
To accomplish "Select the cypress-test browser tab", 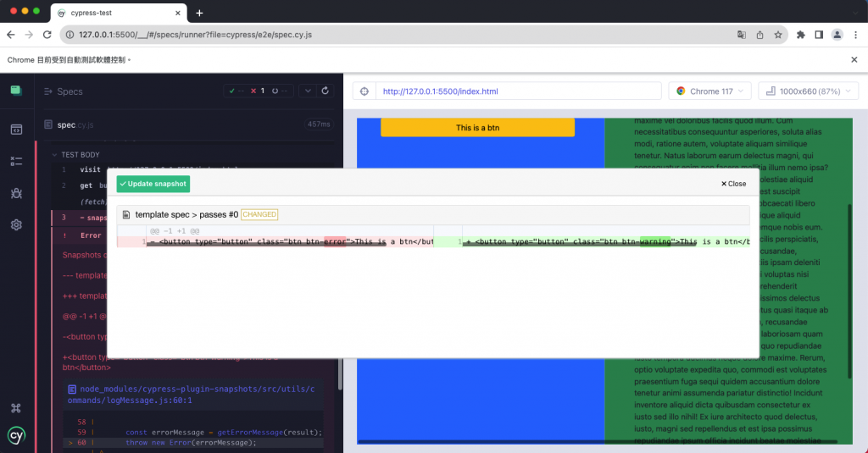I will [x=119, y=13].
